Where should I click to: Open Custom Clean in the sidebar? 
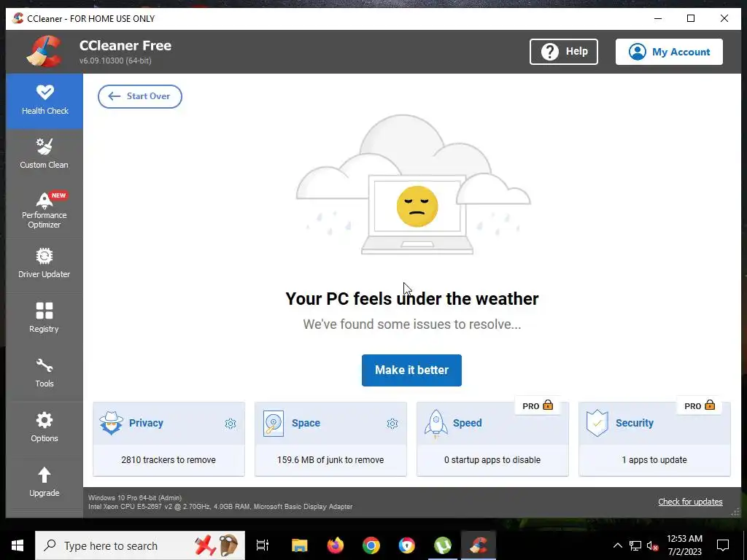44,155
